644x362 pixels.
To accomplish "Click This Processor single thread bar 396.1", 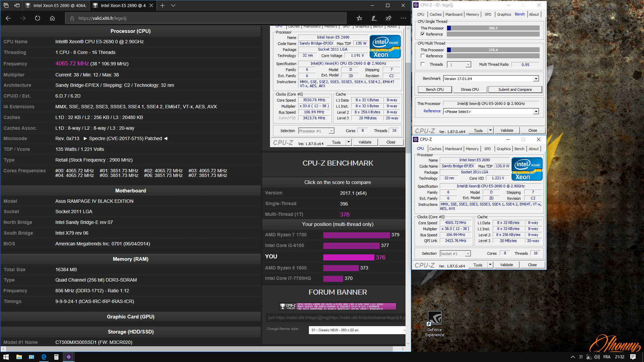I will pos(493,28).
